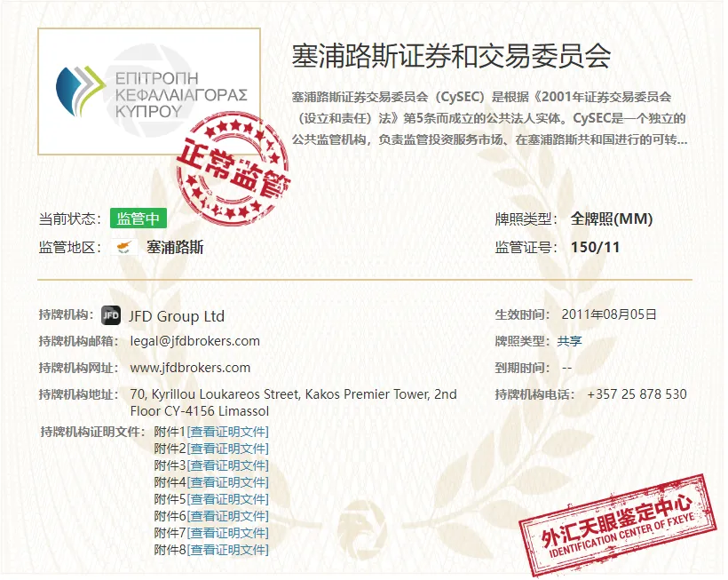Click the effective date 2011年08月05日

[x=609, y=314]
